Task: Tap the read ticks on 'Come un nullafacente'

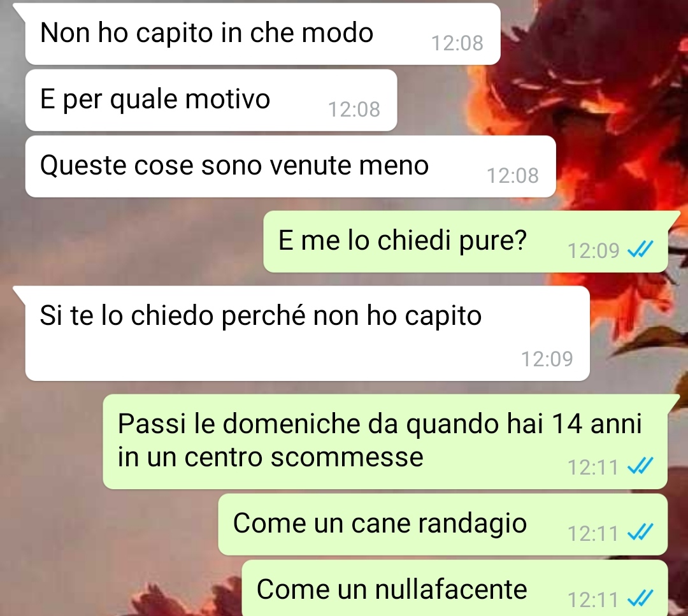Action: pos(640,599)
